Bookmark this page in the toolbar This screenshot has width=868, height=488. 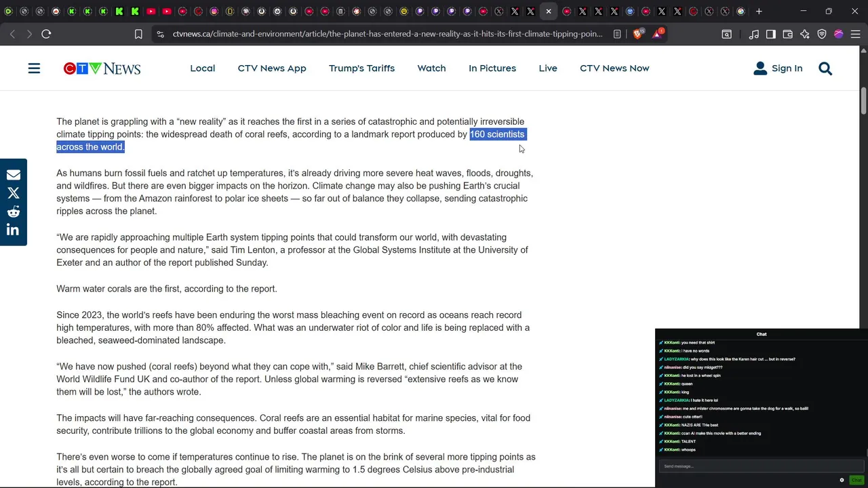coord(138,34)
